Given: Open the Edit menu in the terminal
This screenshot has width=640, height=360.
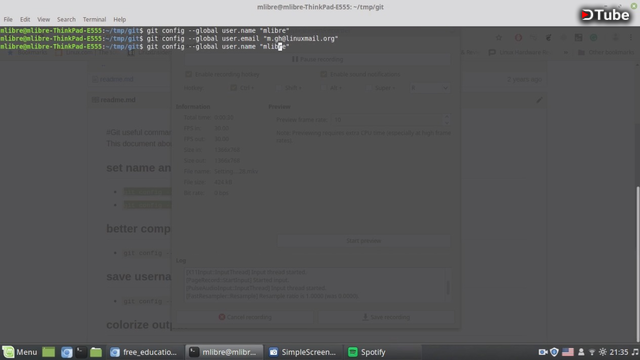Looking at the screenshot, I should pyautogui.click(x=25, y=19).
